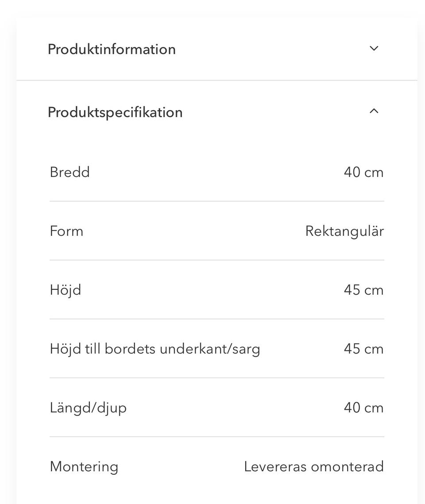This screenshot has height=504, width=425.
Task: Click the Rektangulär value
Action: click(344, 231)
